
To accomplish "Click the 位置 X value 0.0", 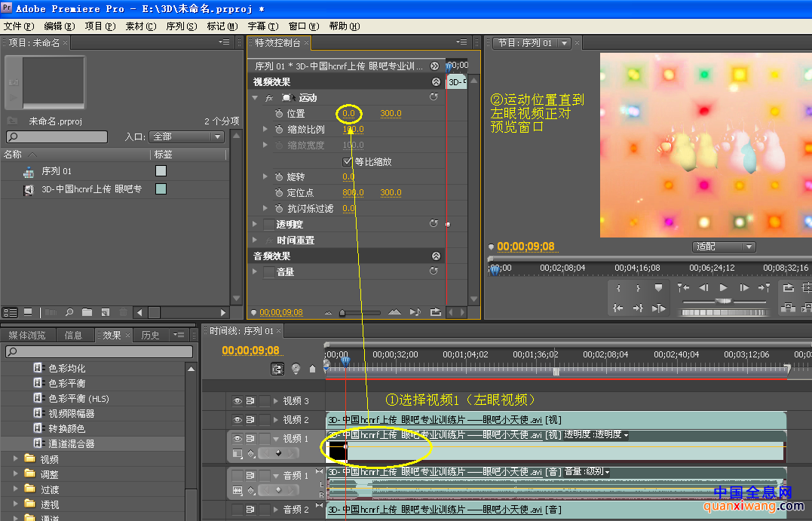I will point(348,114).
